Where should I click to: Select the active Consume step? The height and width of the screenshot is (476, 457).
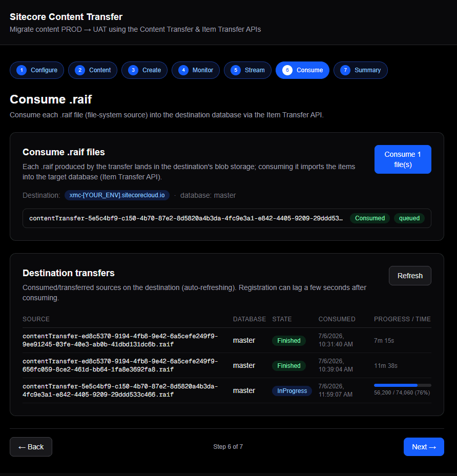point(303,70)
